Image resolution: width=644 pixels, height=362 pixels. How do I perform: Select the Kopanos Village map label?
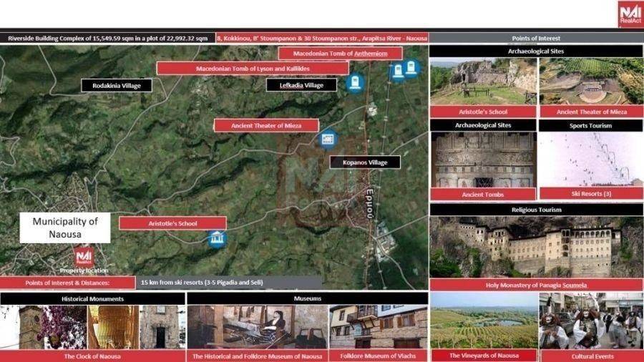coord(364,162)
